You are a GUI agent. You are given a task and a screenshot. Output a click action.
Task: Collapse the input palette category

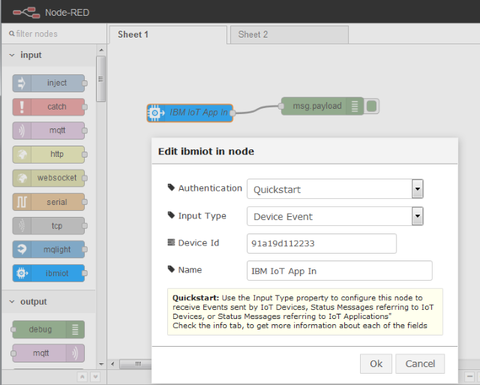tap(12, 55)
